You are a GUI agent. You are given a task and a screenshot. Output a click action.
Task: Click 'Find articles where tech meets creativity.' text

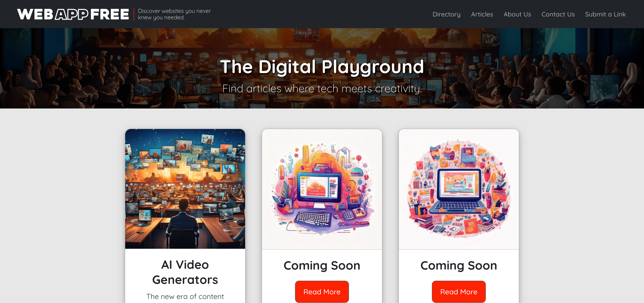[x=322, y=89]
